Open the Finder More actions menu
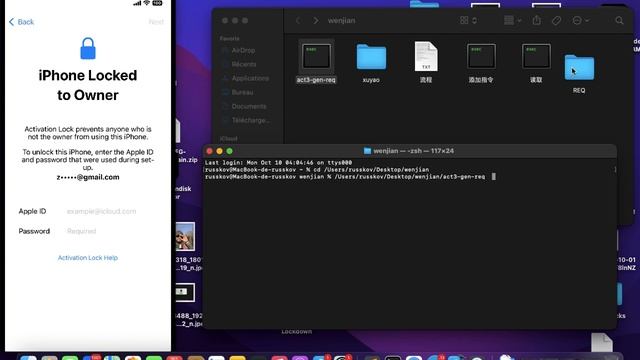The height and width of the screenshot is (360, 640). [580, 20]
